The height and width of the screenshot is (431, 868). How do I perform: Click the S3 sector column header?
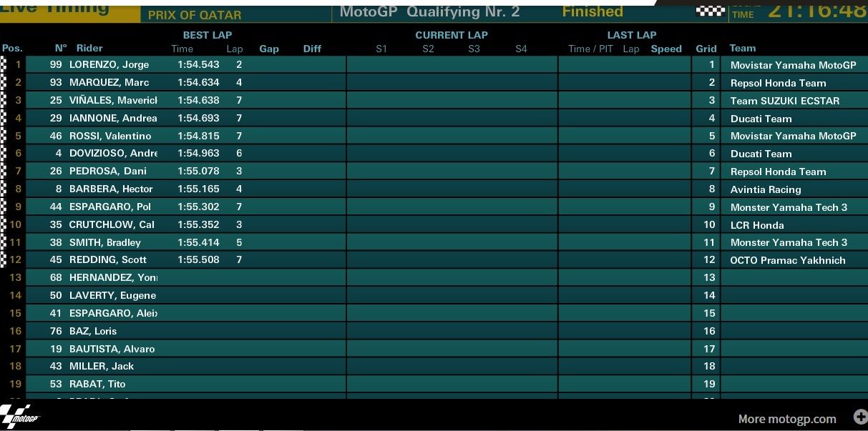click(x=474, y=49)
